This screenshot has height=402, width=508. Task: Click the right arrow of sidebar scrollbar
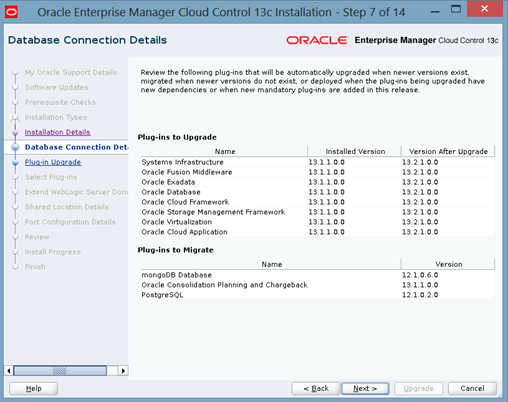coord(123,371)
